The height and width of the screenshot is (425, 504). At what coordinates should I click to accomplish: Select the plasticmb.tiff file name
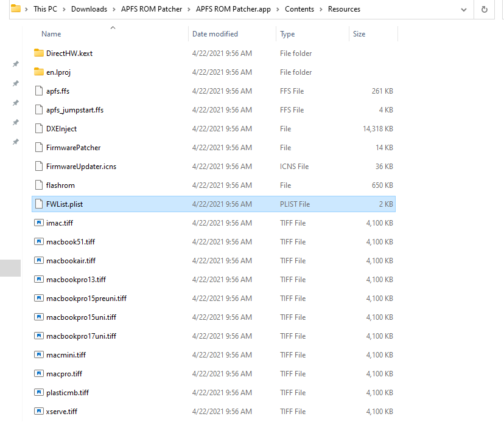point(68,393)
